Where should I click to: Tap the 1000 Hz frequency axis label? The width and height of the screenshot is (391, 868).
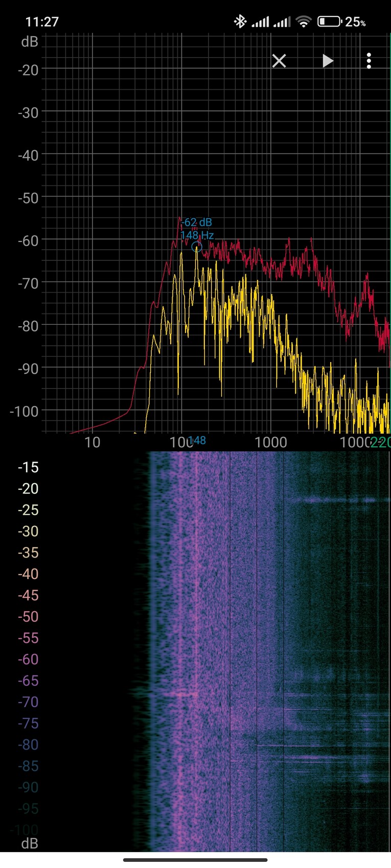271,442
